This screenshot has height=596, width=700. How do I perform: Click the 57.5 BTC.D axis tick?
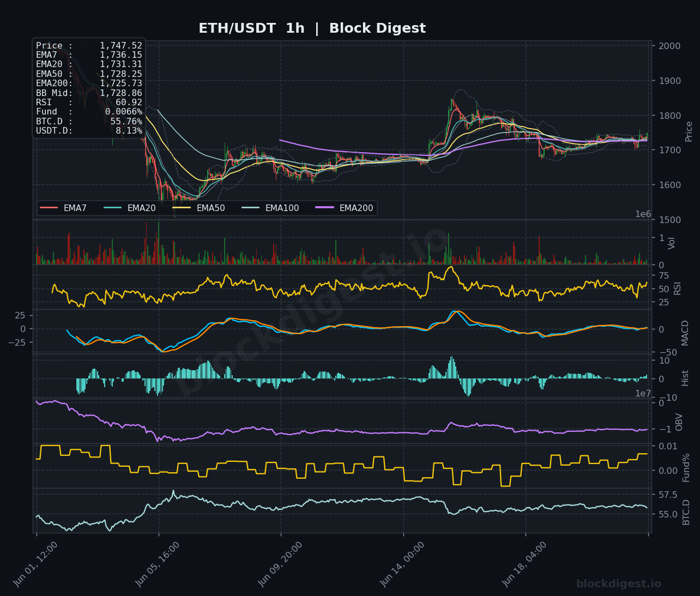(668, 495)
